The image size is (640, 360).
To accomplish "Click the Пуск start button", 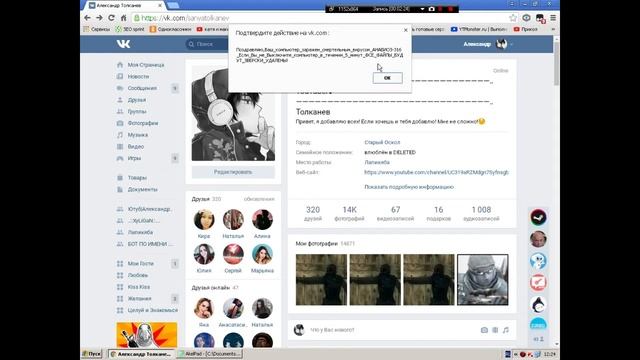I will [x=92, y=354].
